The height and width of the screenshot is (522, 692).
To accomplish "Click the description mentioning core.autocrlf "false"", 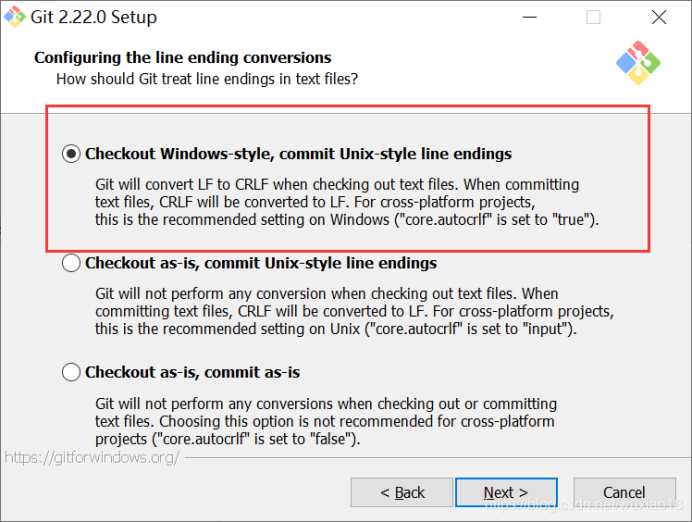I will (x=327, y=421).
